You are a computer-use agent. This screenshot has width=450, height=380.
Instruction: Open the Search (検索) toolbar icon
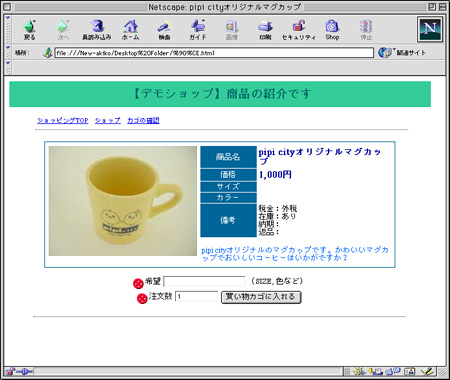pyautogui.click(x=164, y=30)
